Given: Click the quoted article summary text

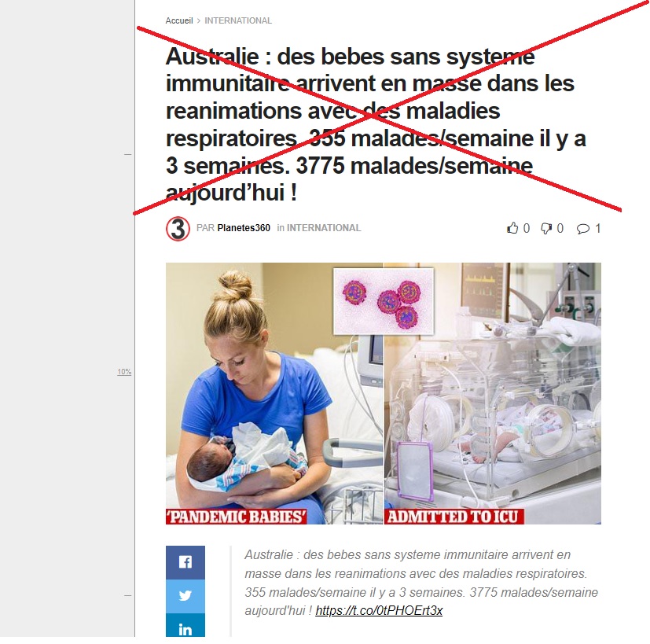Looking at the screenshot, I should [421, 583].
